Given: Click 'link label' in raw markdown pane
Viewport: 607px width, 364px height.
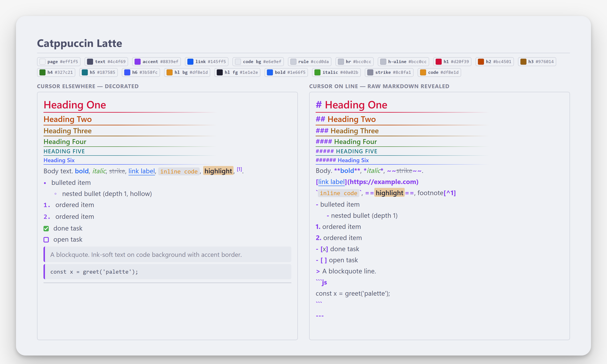Looking at the screenshot, I should coord(331,182).
